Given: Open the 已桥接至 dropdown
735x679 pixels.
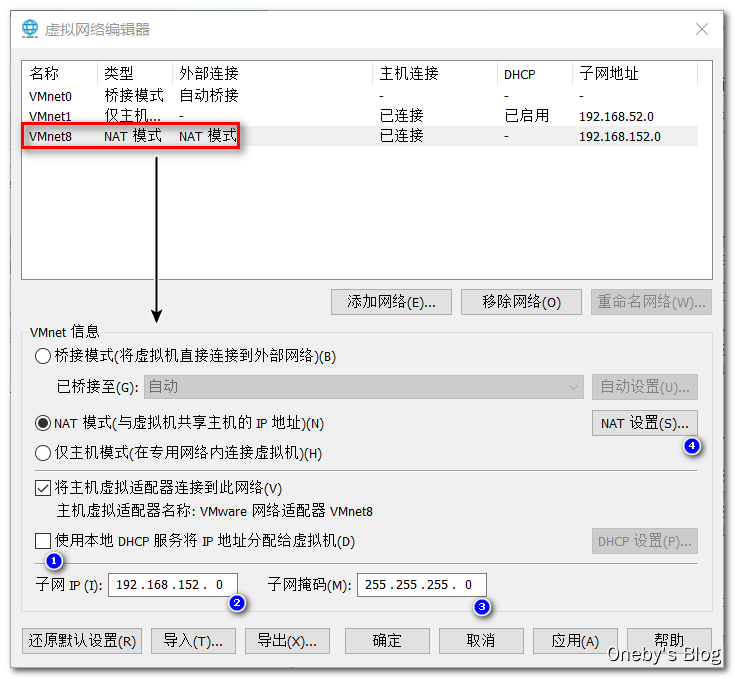Looking at the screenshot, I should 364,387.
